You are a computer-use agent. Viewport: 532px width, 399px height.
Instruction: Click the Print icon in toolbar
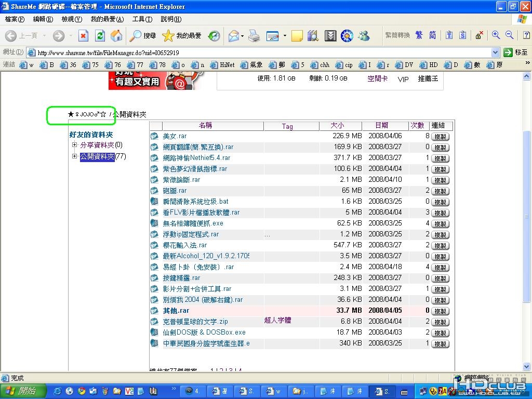click(x=254, y=36)
